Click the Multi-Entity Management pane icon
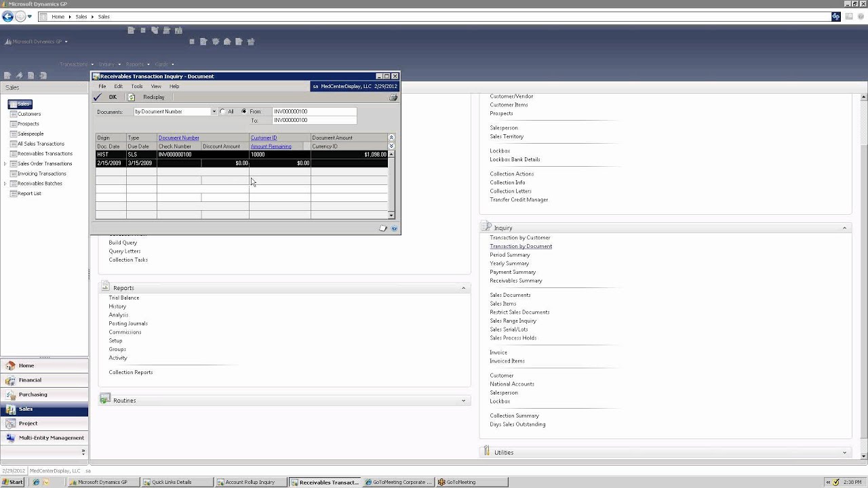 pos(10,438)
